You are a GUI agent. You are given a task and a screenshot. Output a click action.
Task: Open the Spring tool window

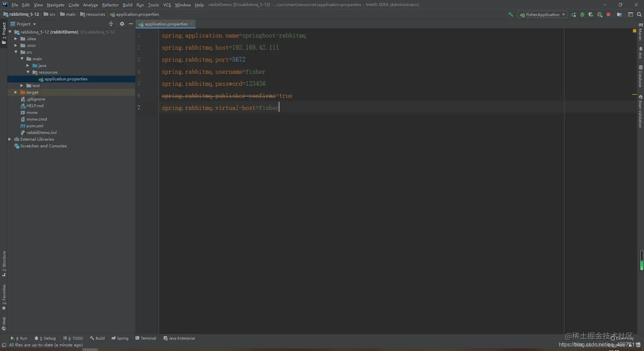[120, 338]
